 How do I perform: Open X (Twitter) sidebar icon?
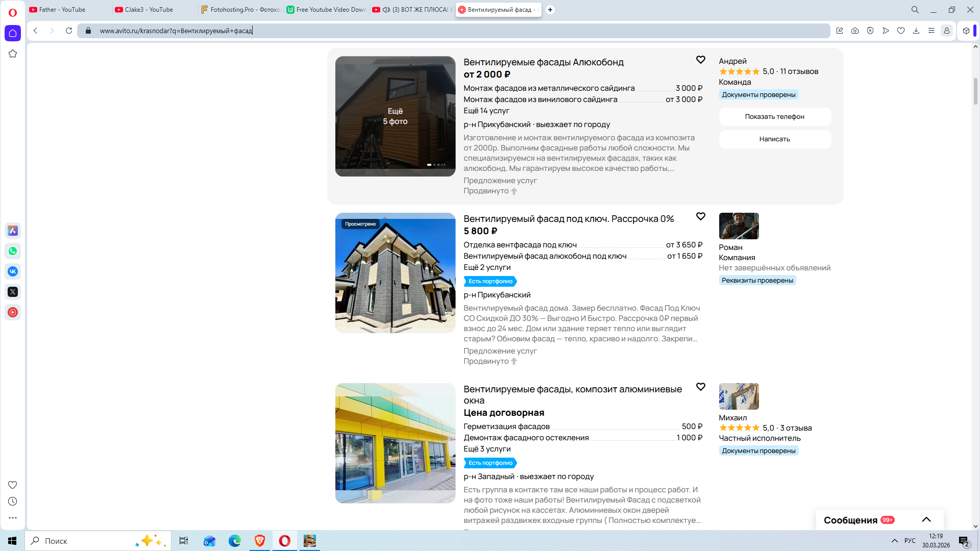13,292
